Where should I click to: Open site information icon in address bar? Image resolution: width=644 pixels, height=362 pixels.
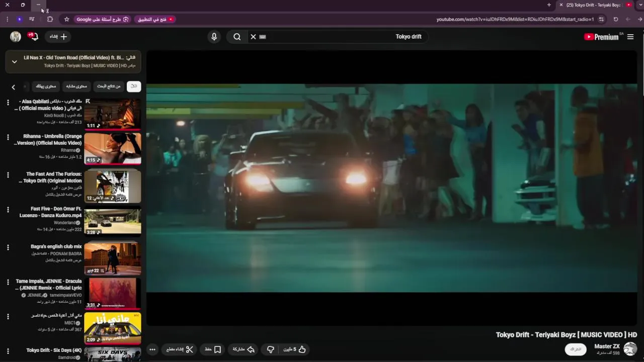pos(601,19)
